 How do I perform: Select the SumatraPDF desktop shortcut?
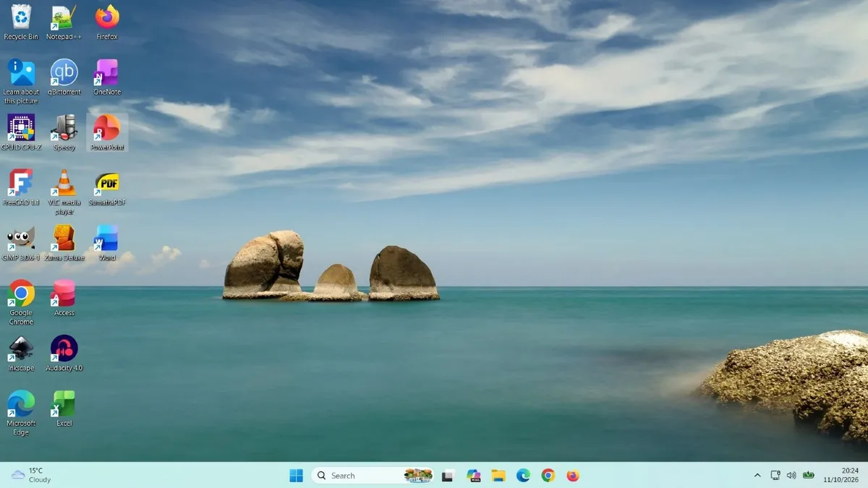click(107, 188)
